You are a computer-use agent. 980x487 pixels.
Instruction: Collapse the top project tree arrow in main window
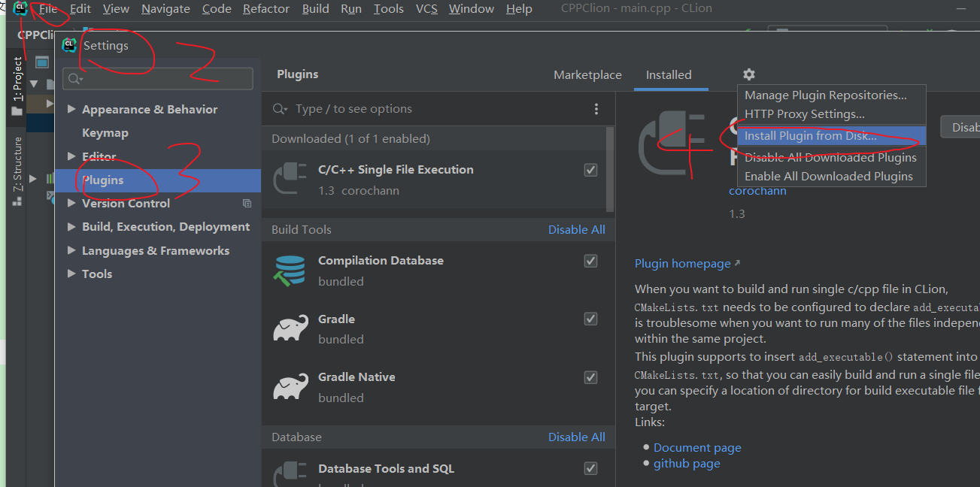coord(33,83)
